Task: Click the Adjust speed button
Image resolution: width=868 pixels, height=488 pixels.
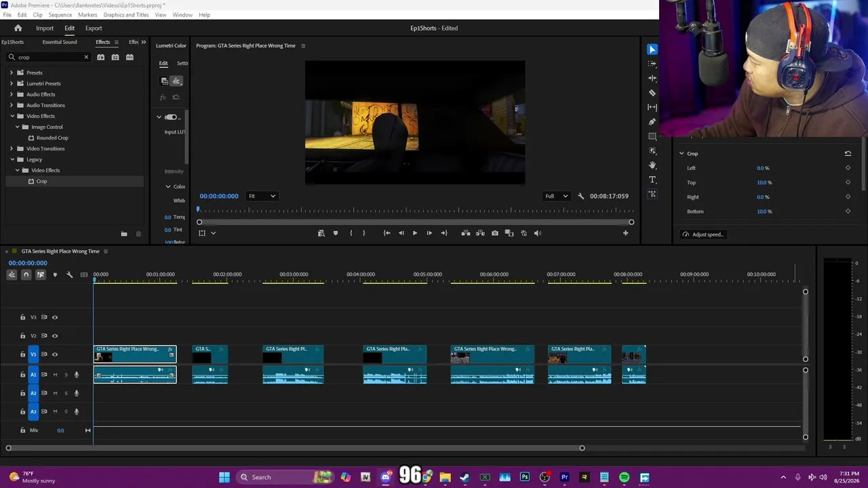Action: point(703,235)
